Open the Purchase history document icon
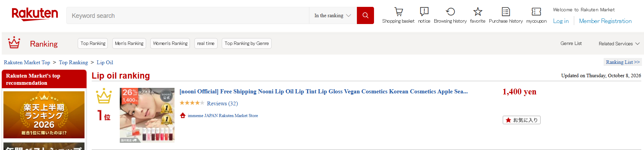 (506, 12)
